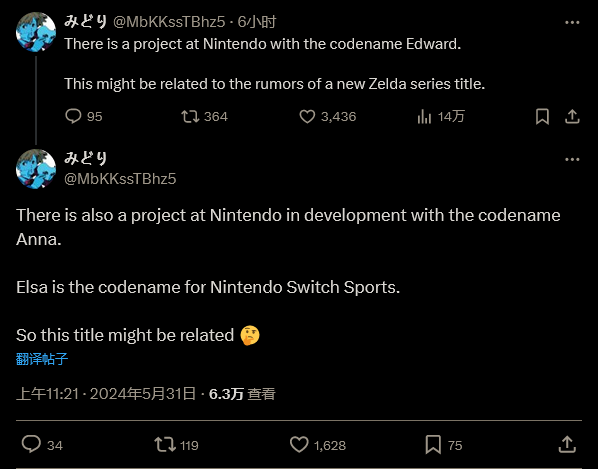Image resolution: width=598 pixels, height=469 pixels.
Task: Open the 6.3万 查看 view count
Action: coord(242,394)
